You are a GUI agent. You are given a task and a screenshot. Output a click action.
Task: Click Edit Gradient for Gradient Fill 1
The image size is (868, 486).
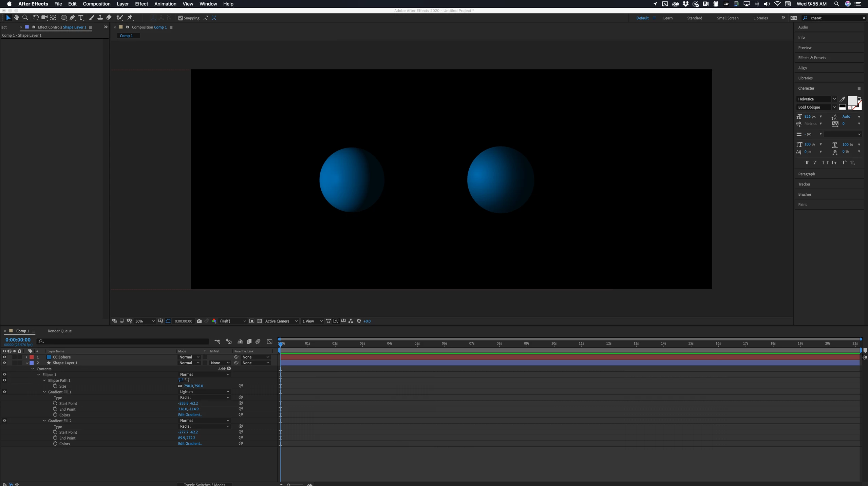[x=190, y=415]
